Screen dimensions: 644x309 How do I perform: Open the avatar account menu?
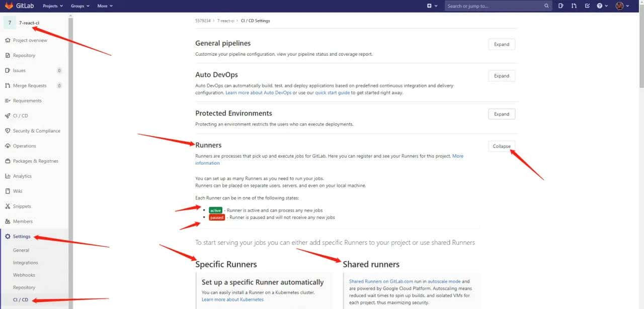[x=619, y=6]
